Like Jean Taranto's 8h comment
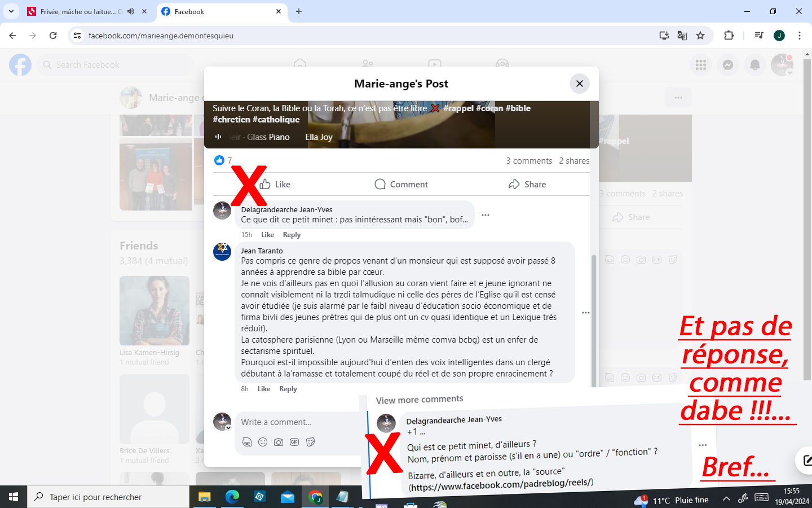The image size is (812, 508). click(264, 389)
